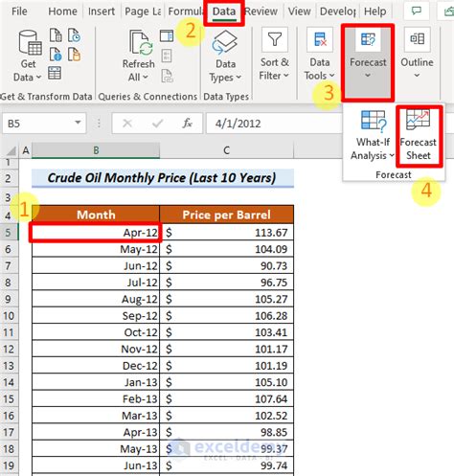Click the Price per Barrel header cell
This screenshot has height=476, width=454.
click(x=226, y=215)
